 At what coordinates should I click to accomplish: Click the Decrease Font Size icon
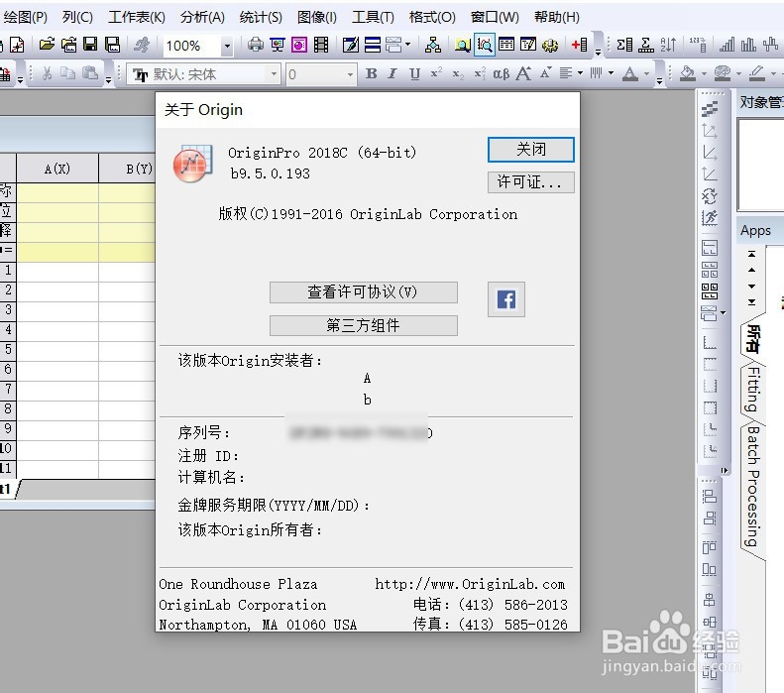click(x=545, y=73)
